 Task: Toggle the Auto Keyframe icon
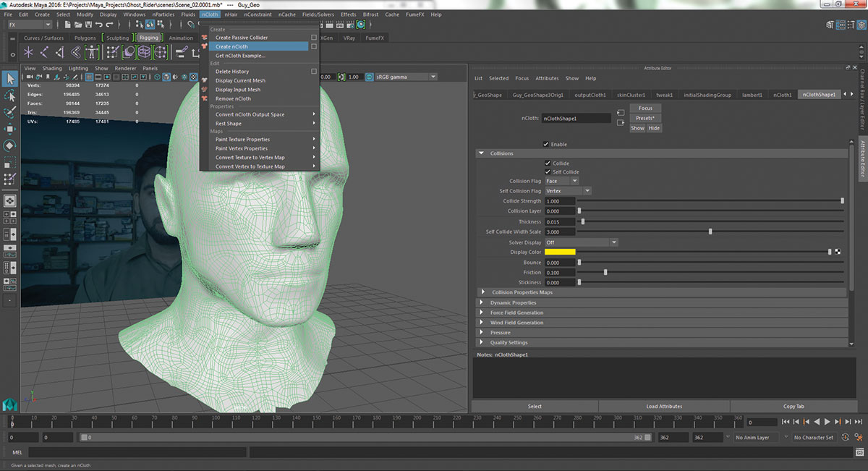point(844,438)
